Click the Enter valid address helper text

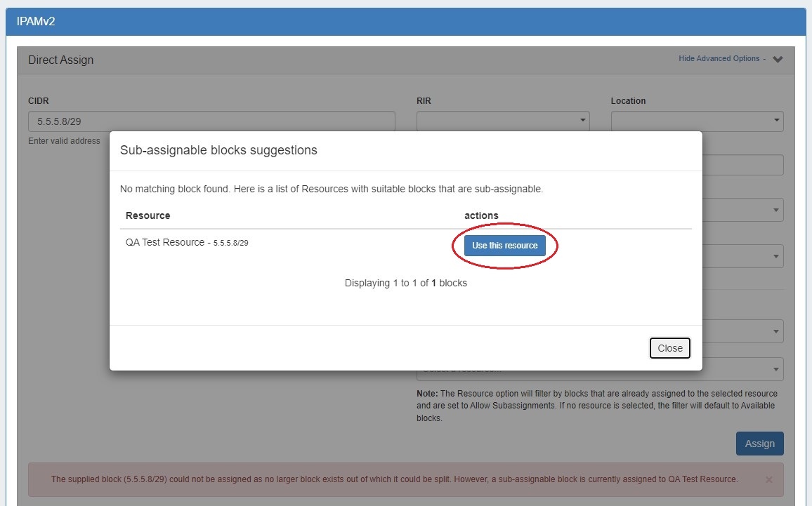point(64,141)
